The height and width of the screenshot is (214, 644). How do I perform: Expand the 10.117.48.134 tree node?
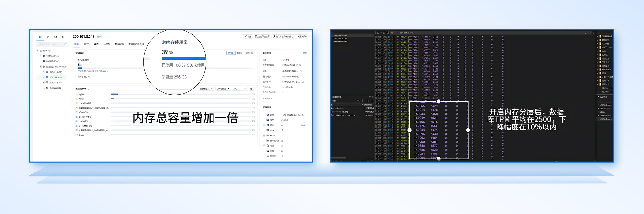(41, 56)
